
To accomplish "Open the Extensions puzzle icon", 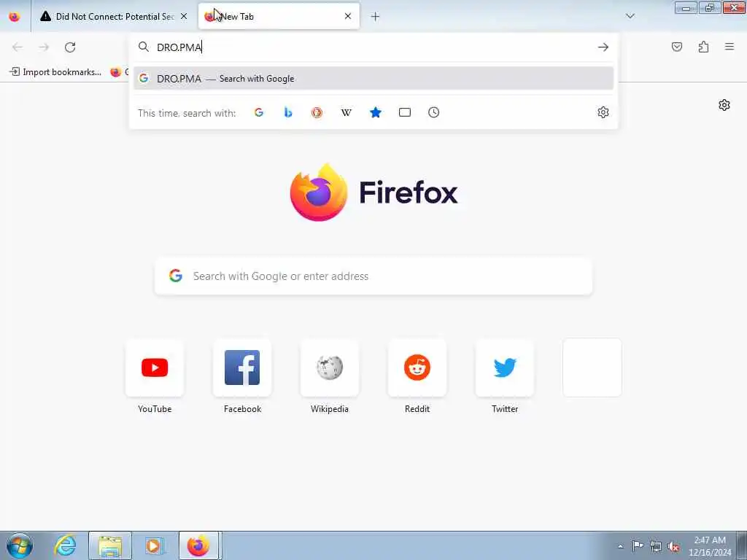I will 703,47.
